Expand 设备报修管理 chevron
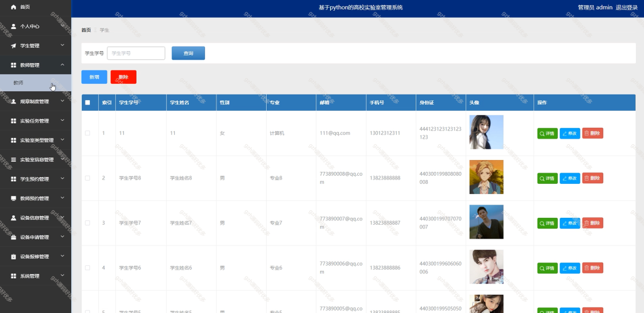 [x=62, y=256]
